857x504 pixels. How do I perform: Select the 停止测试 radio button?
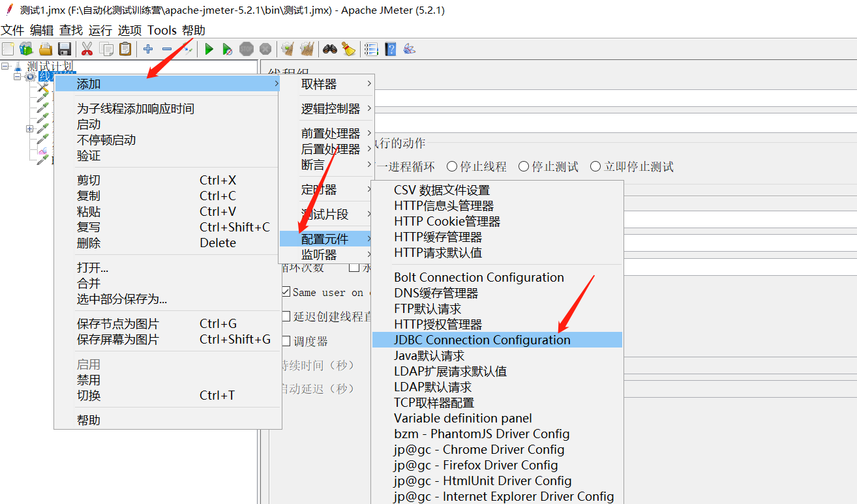tap(524, 166)
